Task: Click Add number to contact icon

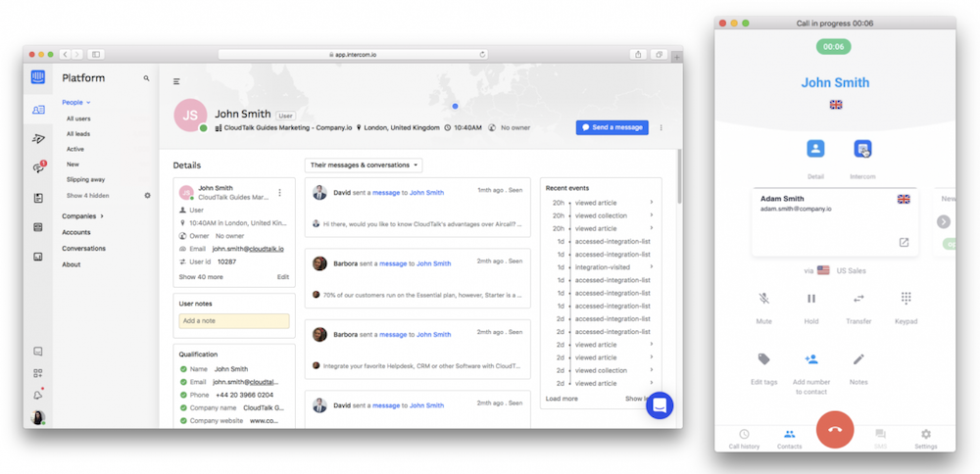Action: pos(811,359)
